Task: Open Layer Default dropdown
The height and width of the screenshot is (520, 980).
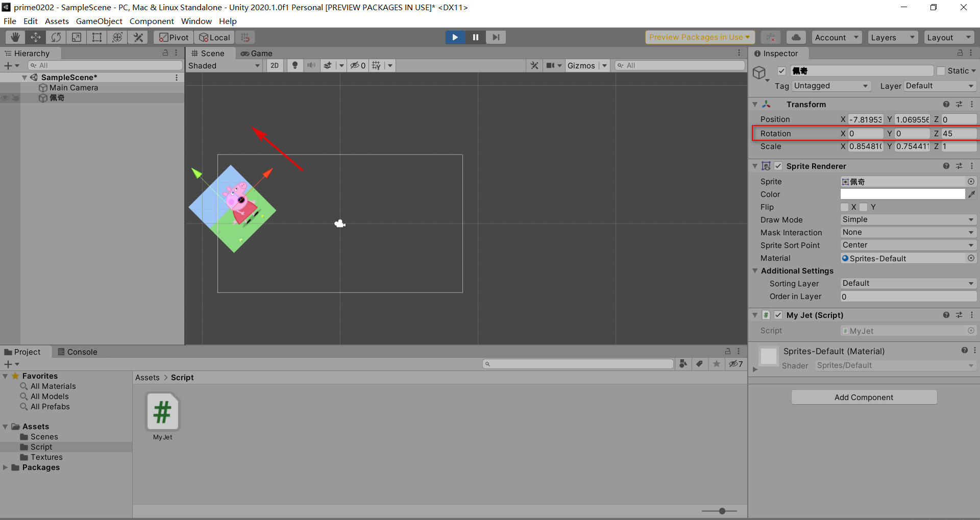Action: [x=940, y=86]
